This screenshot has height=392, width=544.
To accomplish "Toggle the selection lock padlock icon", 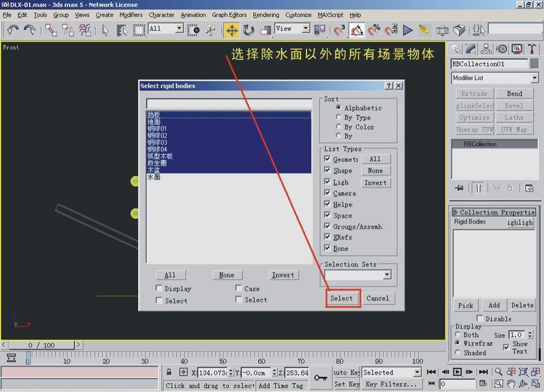I will [x=169, y=372].
